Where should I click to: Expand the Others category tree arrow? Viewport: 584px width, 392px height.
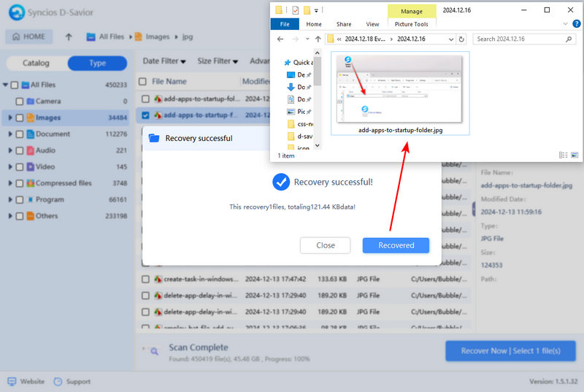click(x=10, y=216)
